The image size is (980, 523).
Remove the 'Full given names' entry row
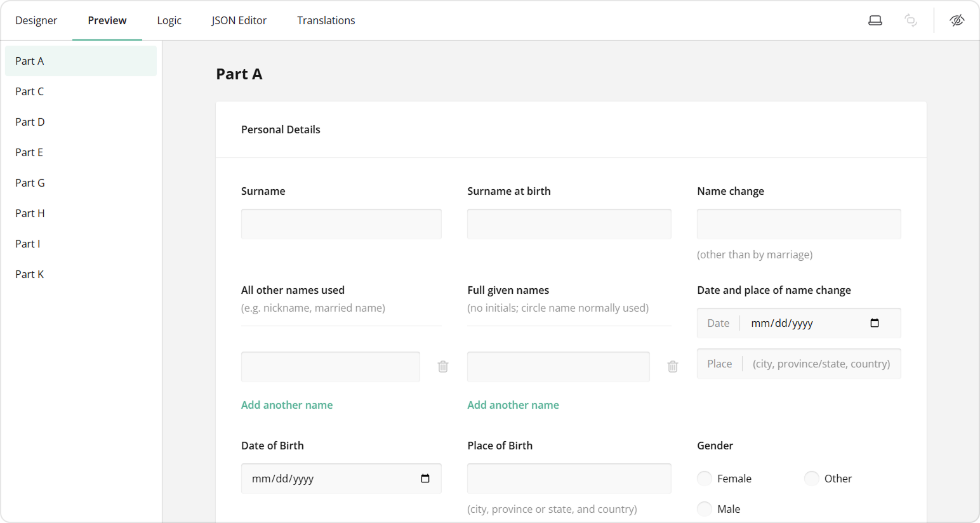[x=672, y=366]
